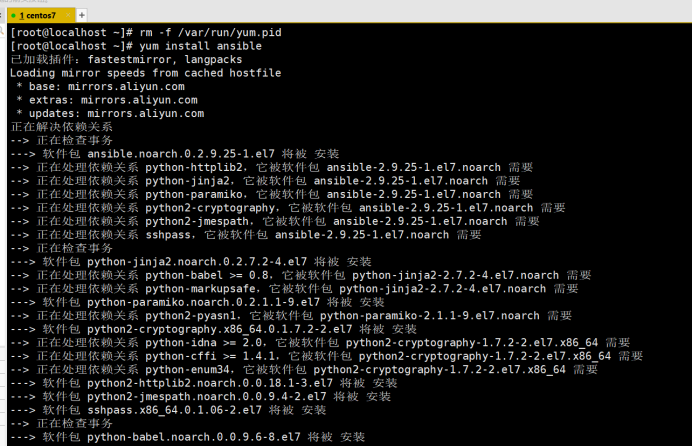692x446 pixels.
Task: Open a new session tab with plus button
Action: pos(82,15)
